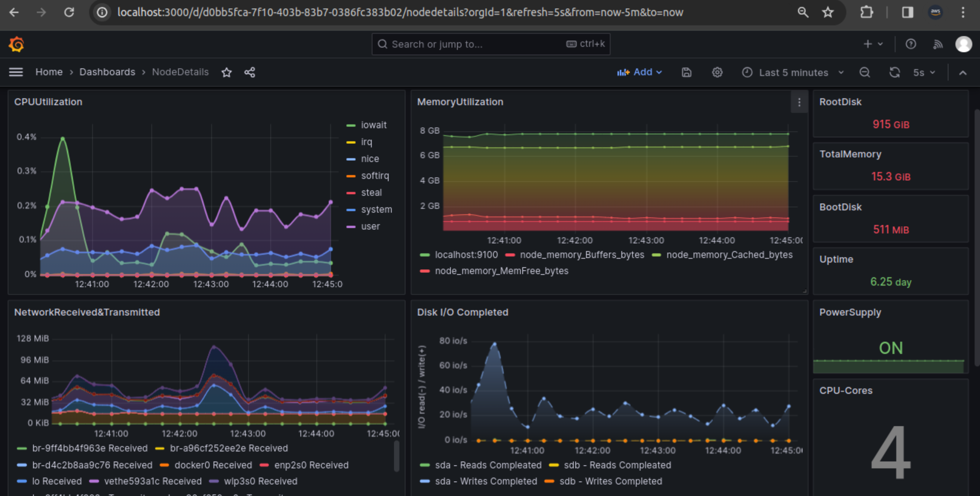Open the browser extensions puzzle icon

pyautogui.click(x=866, y=12)
